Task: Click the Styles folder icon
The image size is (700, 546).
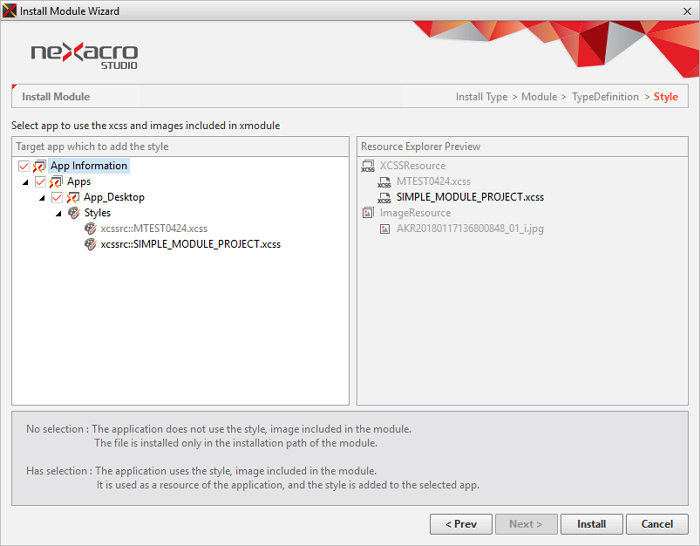Action: point(73,213)
